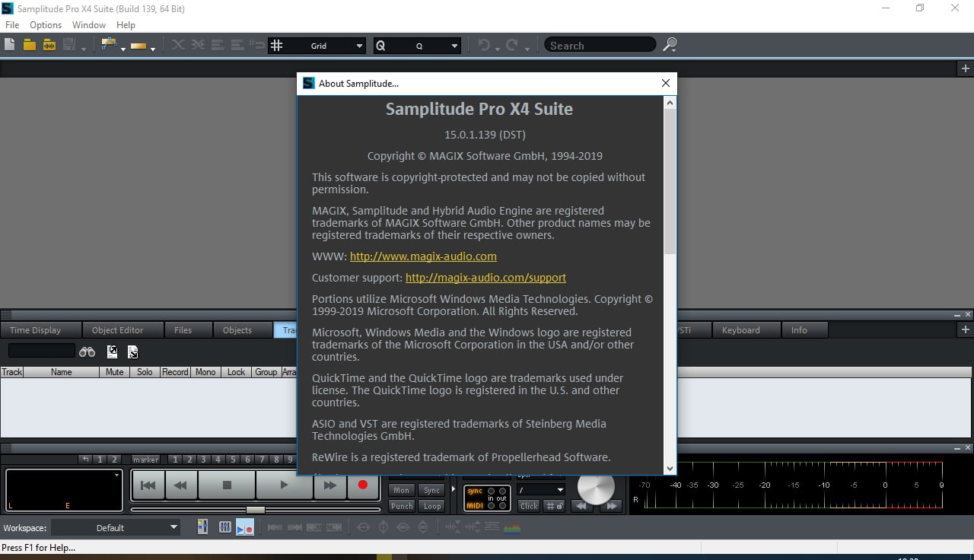Click the grid lock icon next to Click

pyautogui.click(x=553, y=505)
